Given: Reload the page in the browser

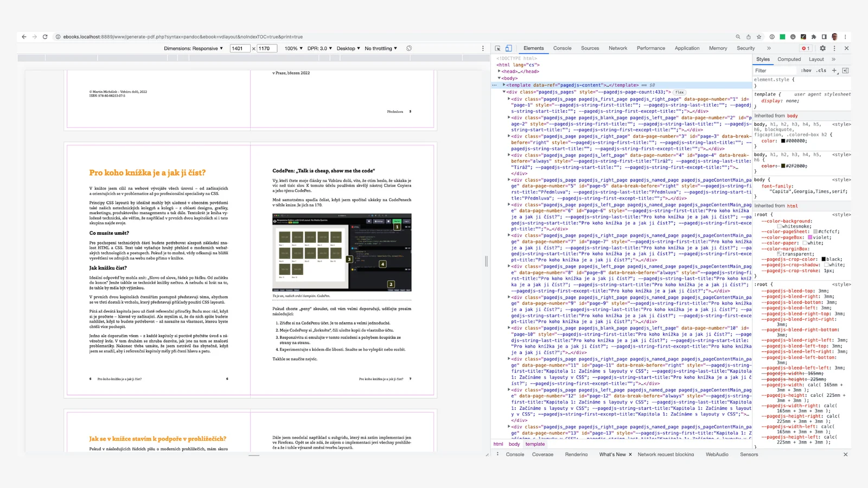Looking at the screenshot, I should point(44,36).
